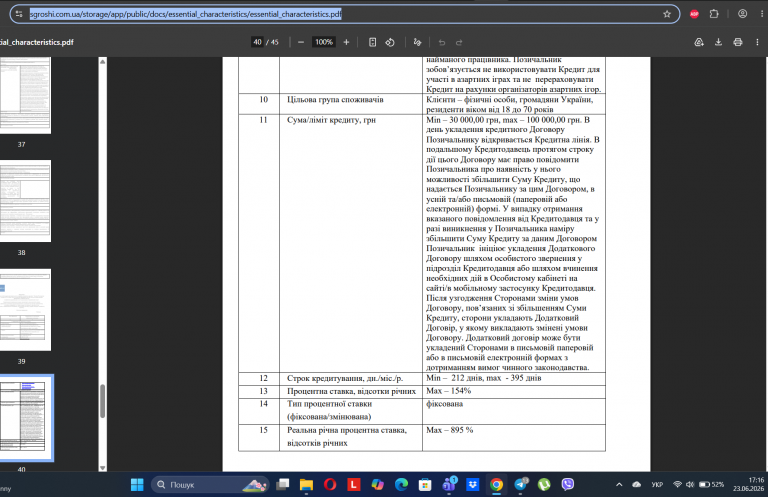Select the page 38 thumbnail
The width and height of the screenshot is (768, 497).
[x=25, y=201]
